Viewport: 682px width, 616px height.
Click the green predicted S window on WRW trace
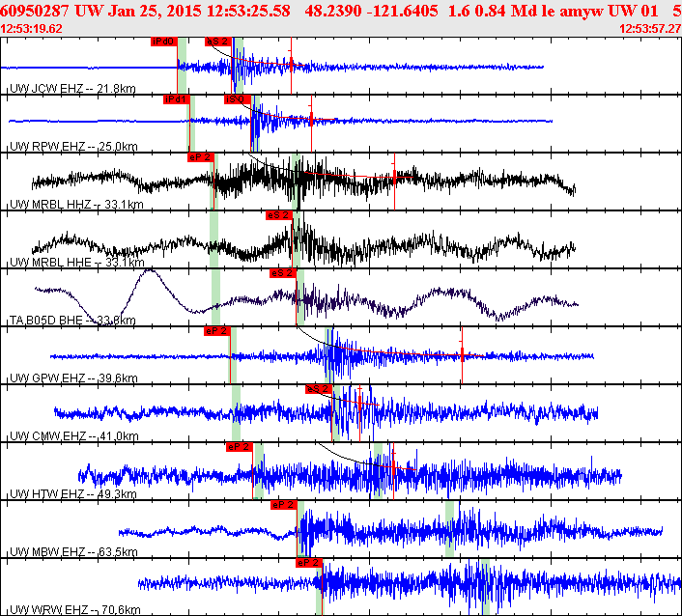(x=485, y=587)
